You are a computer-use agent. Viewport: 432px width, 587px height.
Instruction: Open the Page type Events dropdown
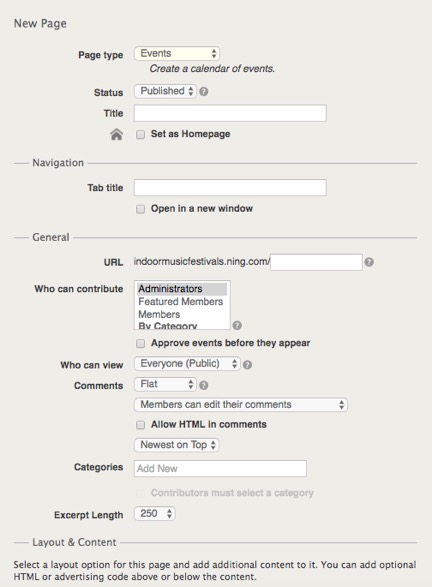[177, 54]
